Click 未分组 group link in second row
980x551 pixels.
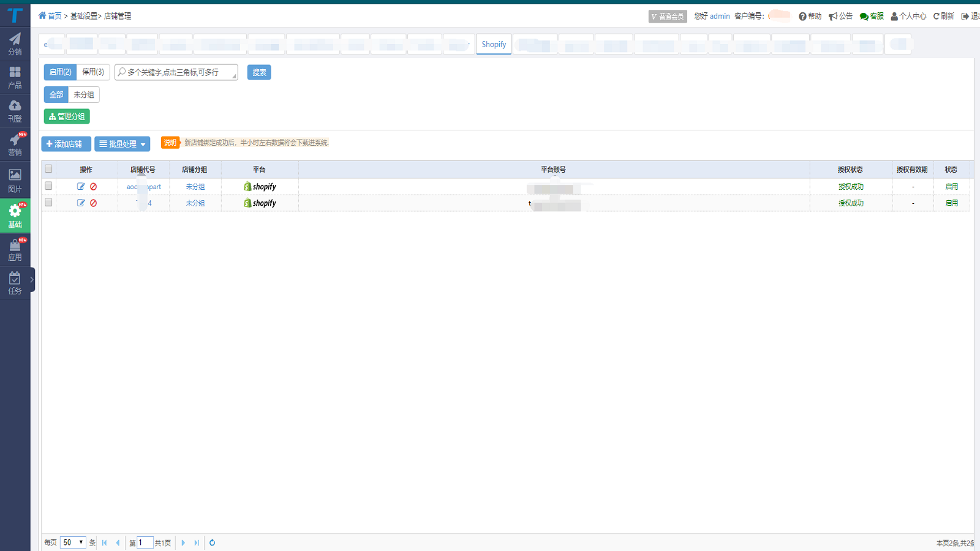195,203
